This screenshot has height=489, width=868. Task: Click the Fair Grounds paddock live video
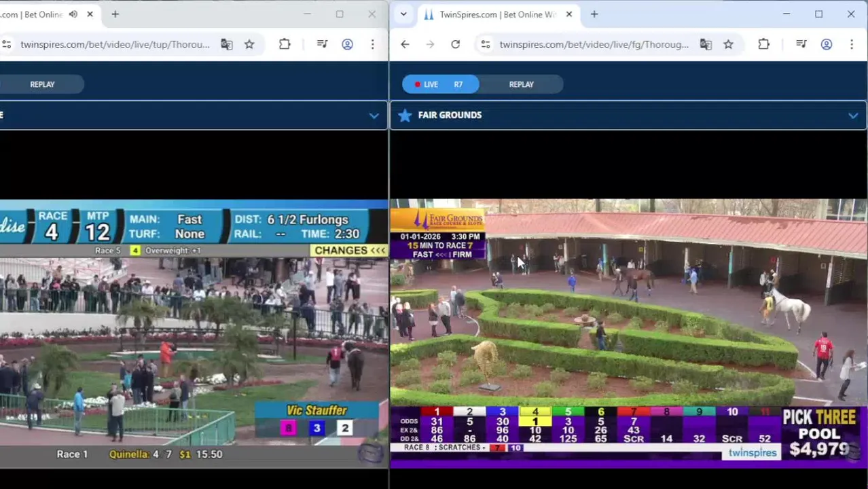pyautogui.click(x=628, y=333)
